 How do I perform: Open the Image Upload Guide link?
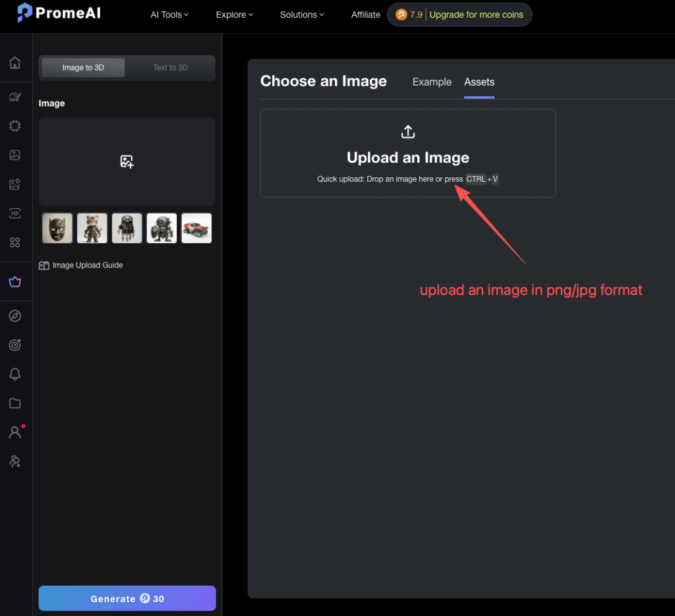pyautogui.click(x=88, y=266)
